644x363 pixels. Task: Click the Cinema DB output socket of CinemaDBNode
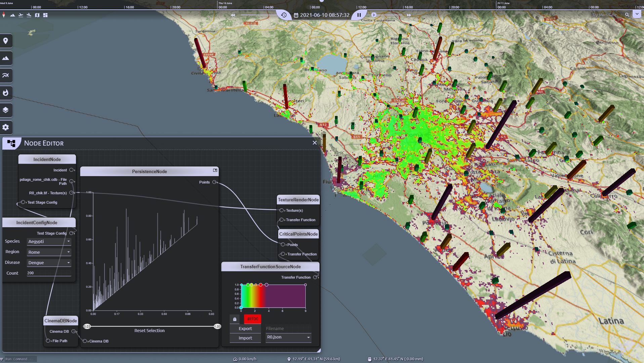pos(74,331)
